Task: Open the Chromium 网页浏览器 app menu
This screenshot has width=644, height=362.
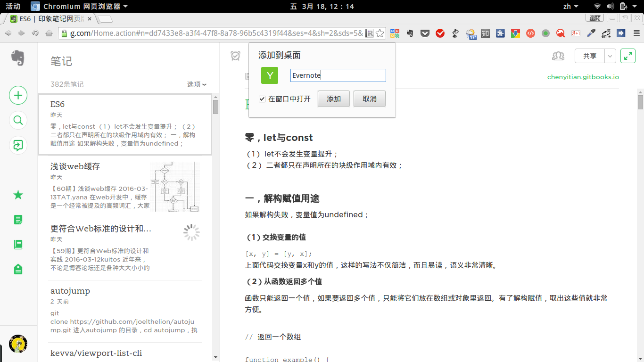Action: tap(79, 6)
